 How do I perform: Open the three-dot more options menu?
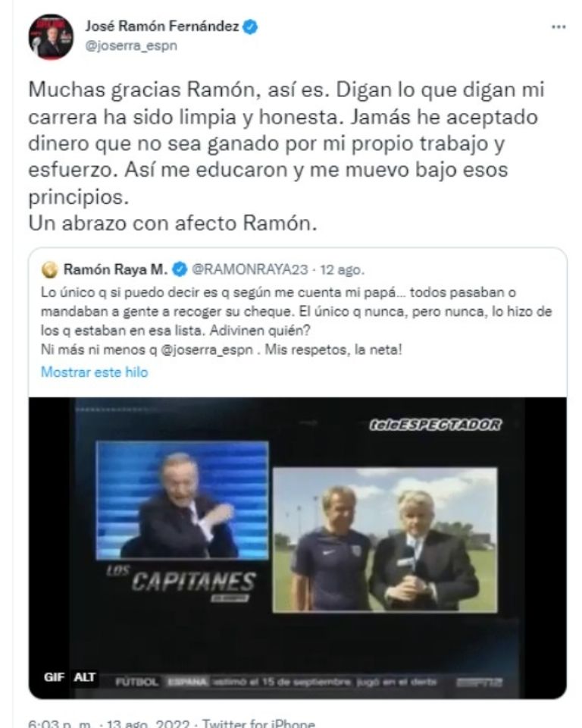point(559,27)
